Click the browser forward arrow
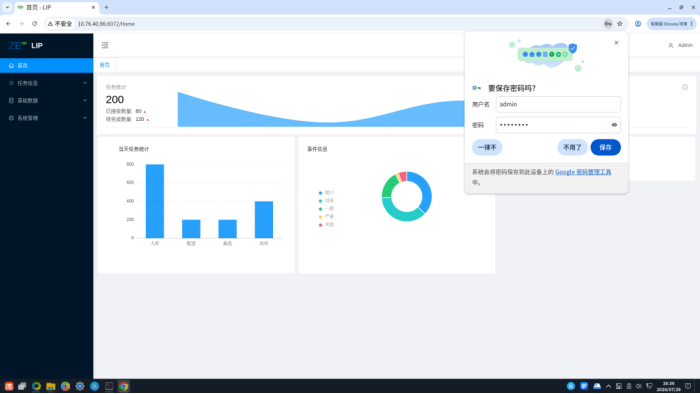This screenshot has height=394, width=700. 21,24
